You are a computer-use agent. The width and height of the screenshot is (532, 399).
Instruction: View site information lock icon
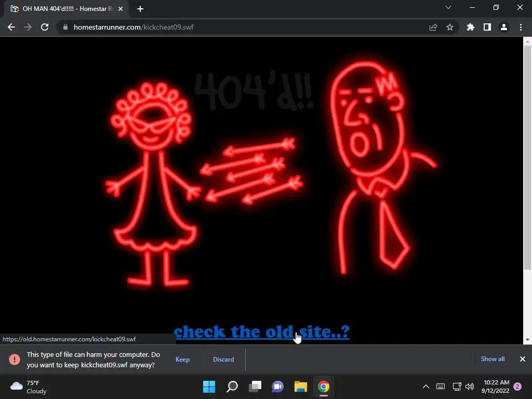[65, 27]
